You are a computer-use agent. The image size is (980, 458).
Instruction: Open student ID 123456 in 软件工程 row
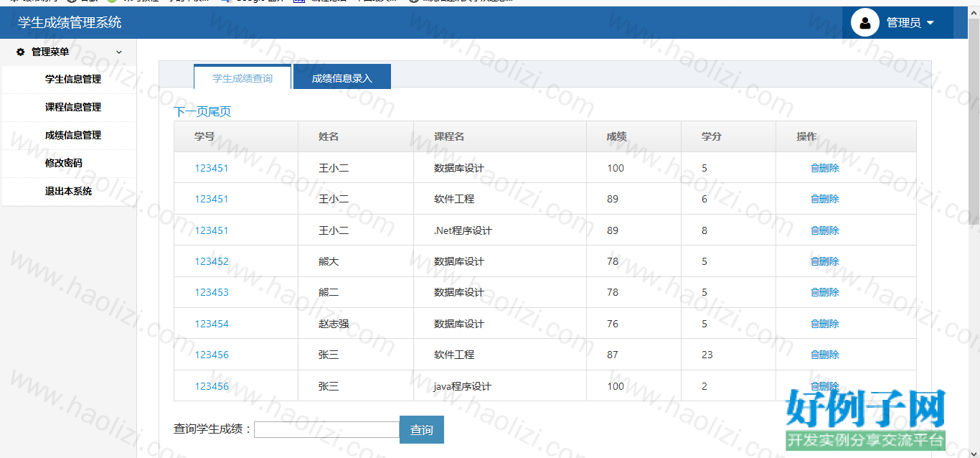tap(212, 355)
